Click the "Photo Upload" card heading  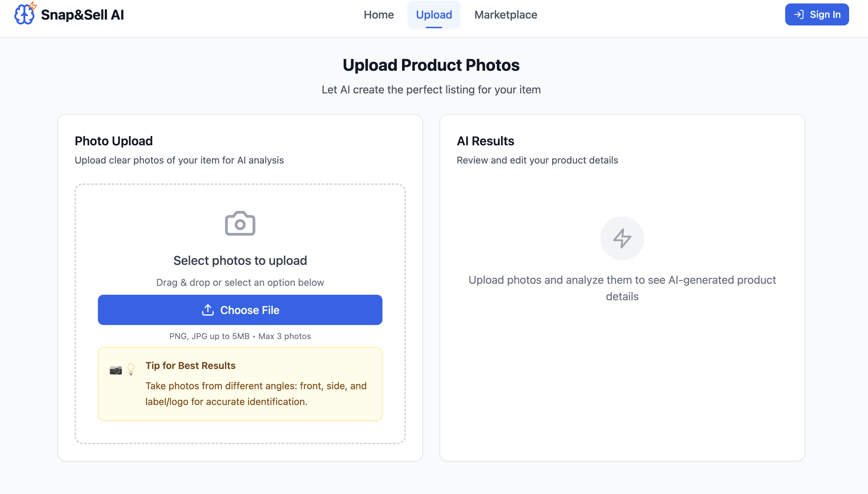(114, 141)
